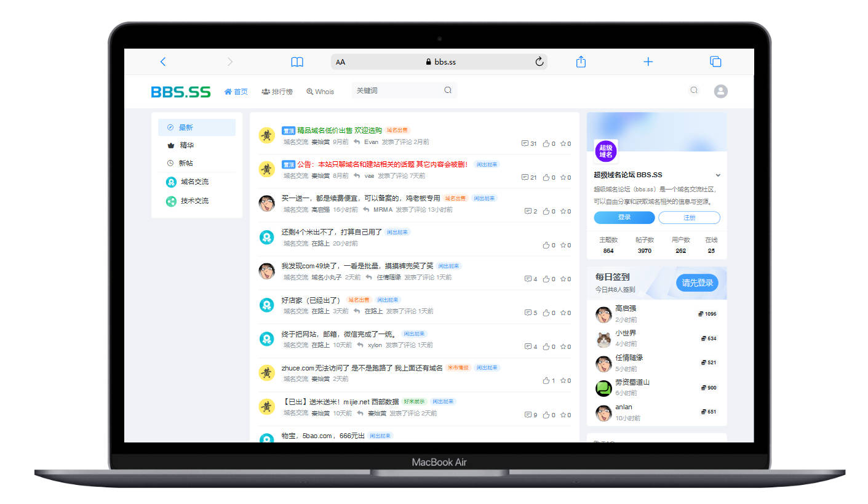Click commenter Evan on first post

371,142
